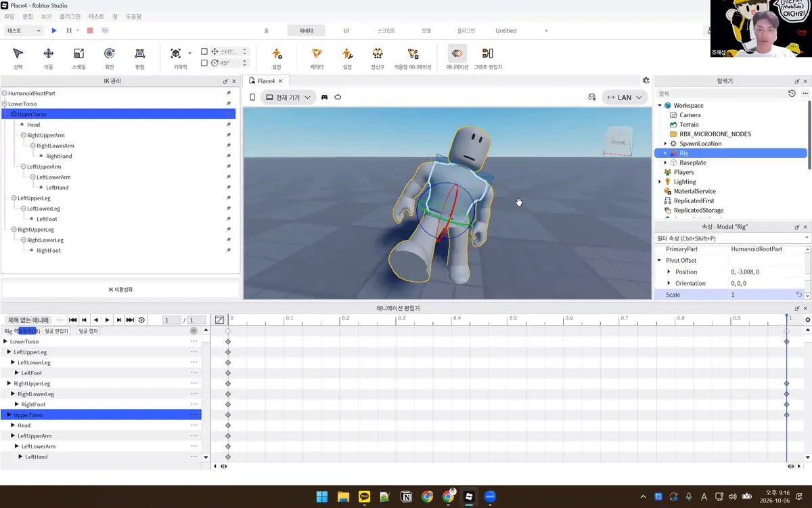Toggle animation looping button

pos(141,320)
